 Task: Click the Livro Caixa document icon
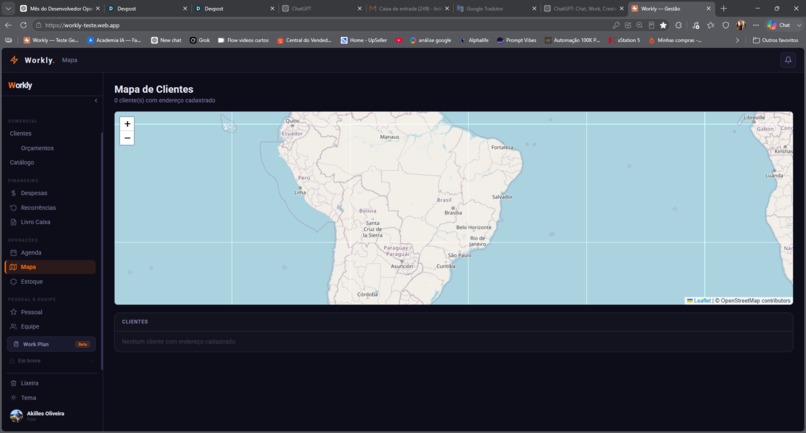point(13,222)
